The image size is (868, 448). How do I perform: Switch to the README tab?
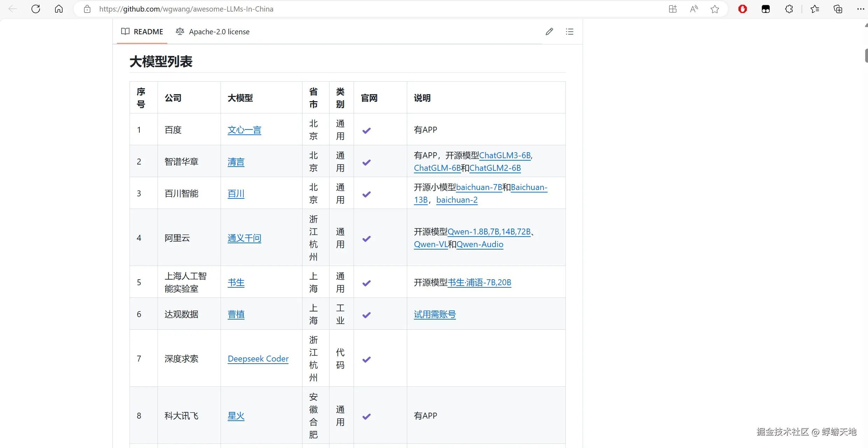pos(142,32)
